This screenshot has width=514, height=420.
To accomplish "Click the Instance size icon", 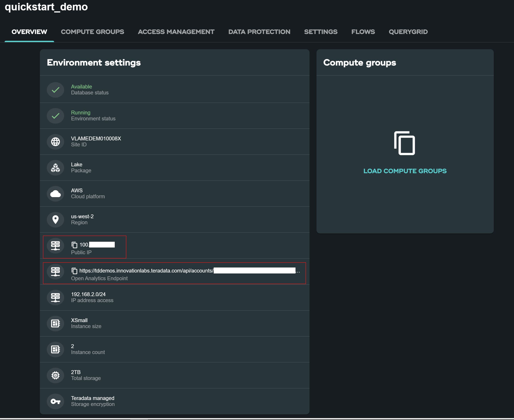I will pyautogui.click(x=55, y=323).
